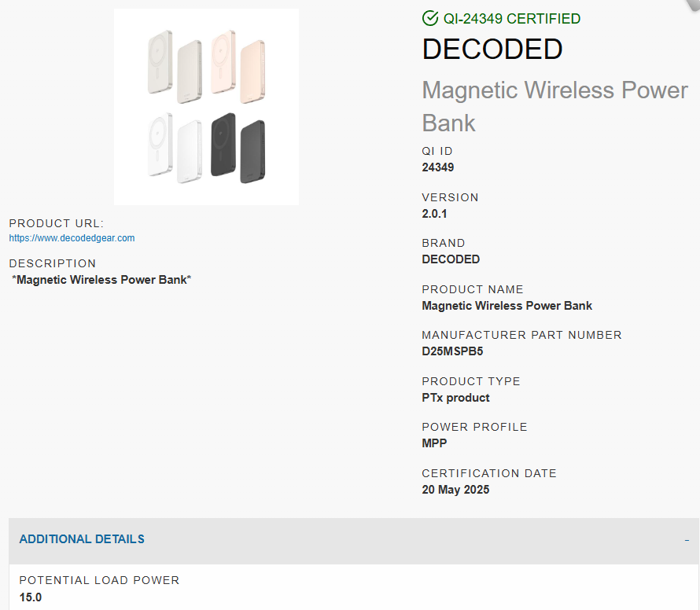Select the part number D25MSPB5

pyautogui.click(x=452, y=351)
